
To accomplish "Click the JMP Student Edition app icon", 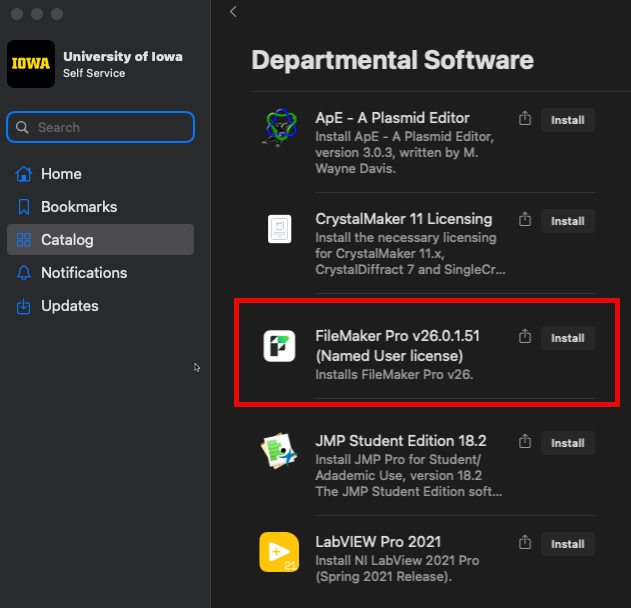I will [x=279, y=451].
